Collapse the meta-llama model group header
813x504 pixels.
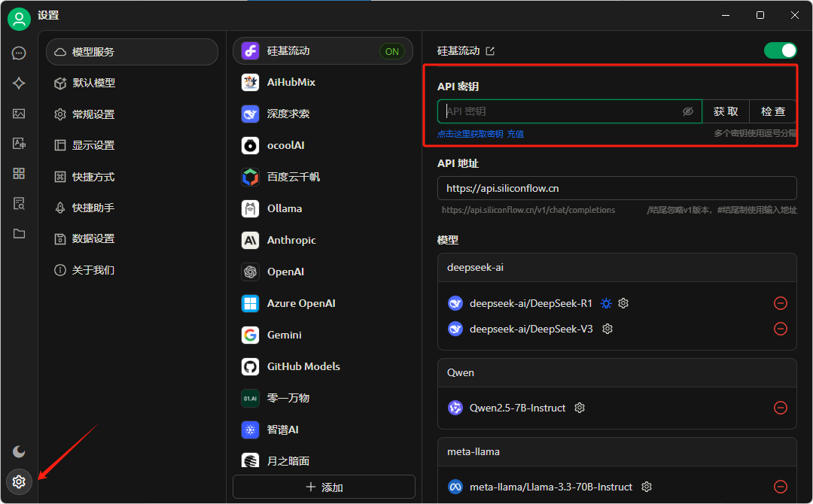(617, 451)
